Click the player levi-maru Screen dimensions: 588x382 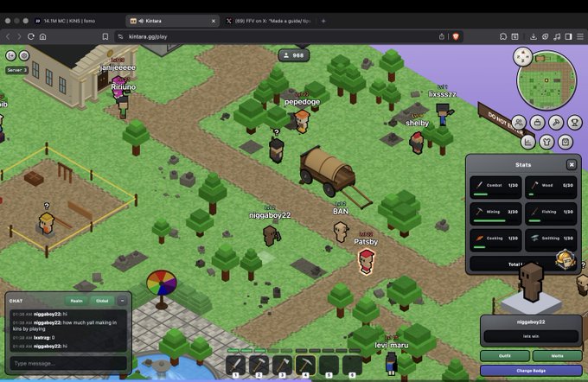coord(391,363)
